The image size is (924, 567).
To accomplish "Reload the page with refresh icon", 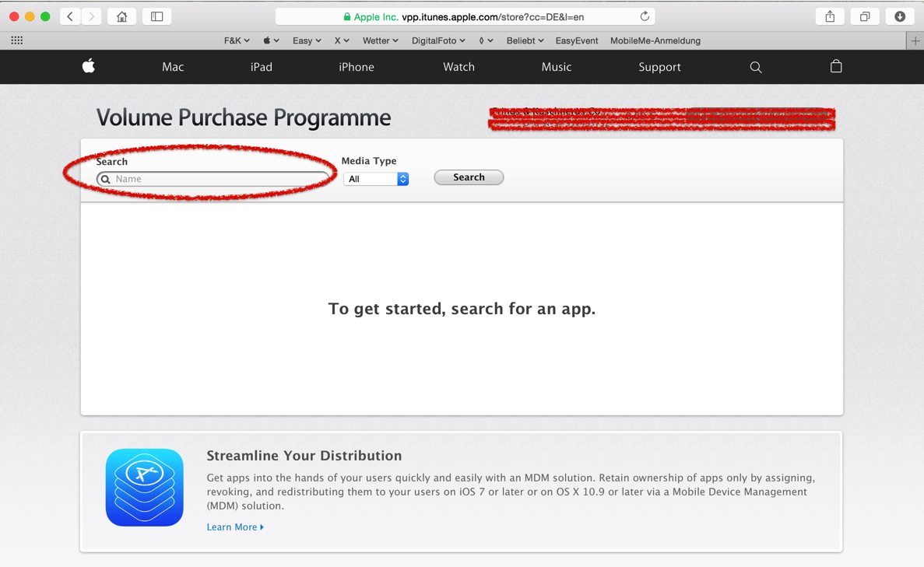I will coord(645,16).
